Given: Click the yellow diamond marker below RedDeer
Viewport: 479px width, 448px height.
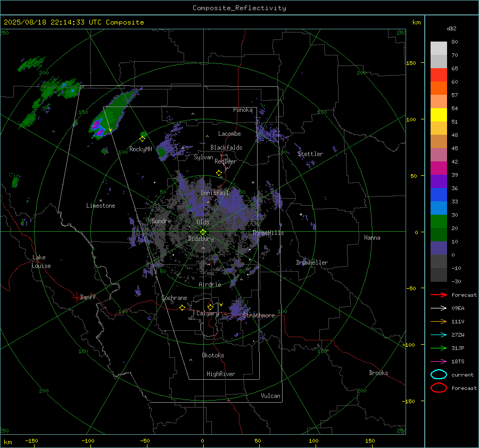Looking at the screenshot, I should pyautogui.click(x=219, y=173).
